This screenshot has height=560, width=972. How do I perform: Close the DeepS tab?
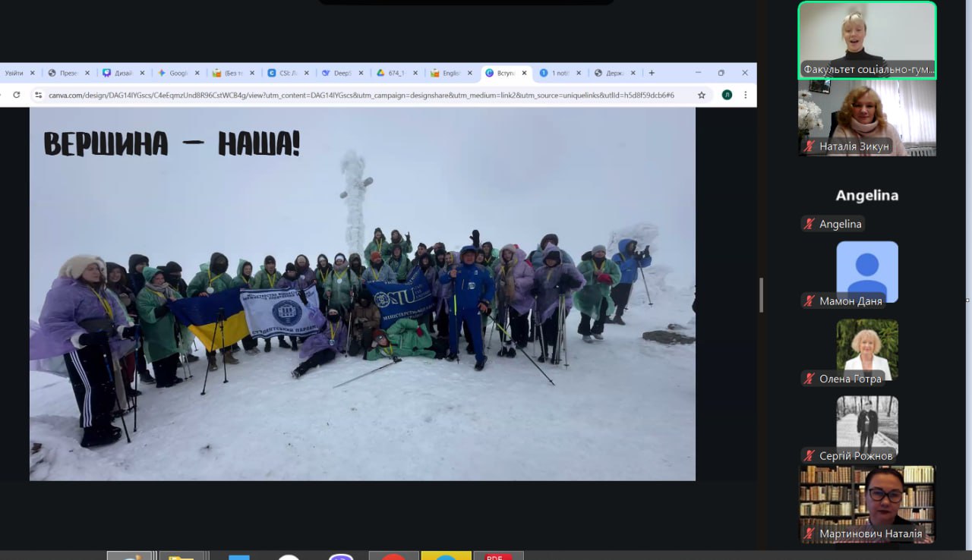[361, 73]
